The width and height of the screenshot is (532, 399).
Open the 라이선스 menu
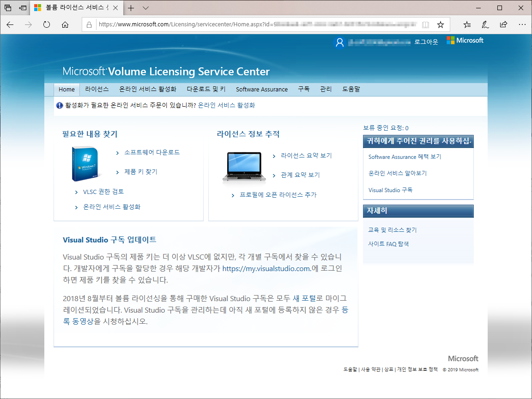click(x=97, y=89)
